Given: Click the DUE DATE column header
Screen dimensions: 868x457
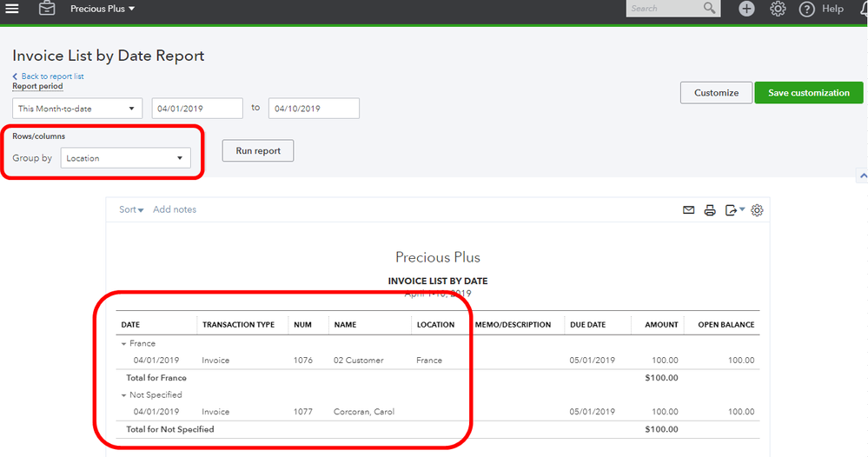Looking at the screenshot, I should 588,325.
